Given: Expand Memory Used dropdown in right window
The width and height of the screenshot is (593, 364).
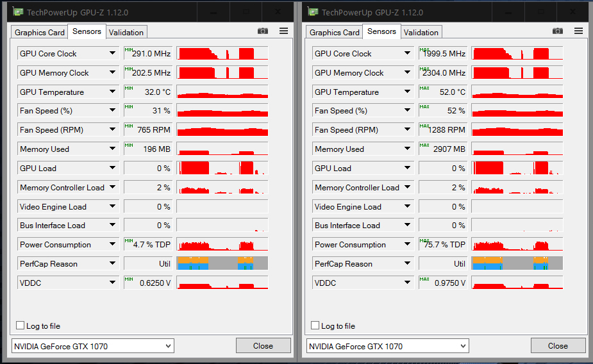Looking at the screenshot, I should (x=407, y=149).
